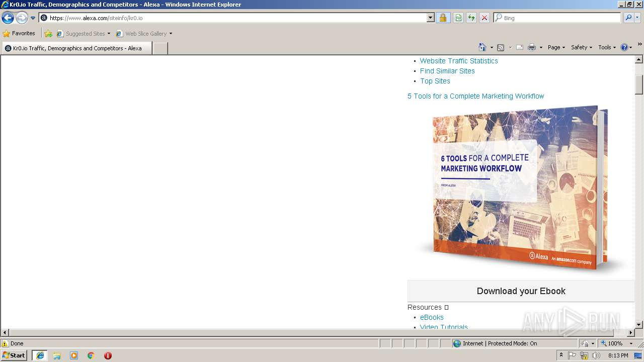The width and height of the screenshot is (644, 362).
Task: Open Find Similar Sites link
Action: [x=447, y=71]
